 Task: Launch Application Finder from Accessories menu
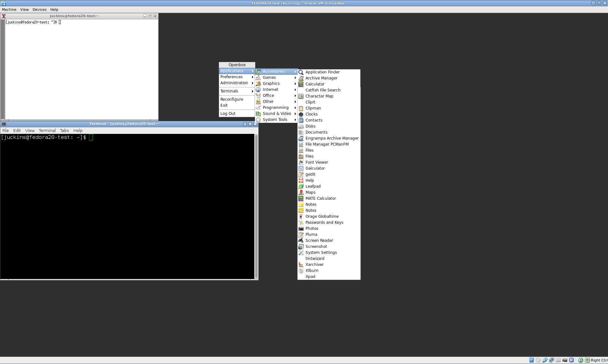point(322,72)
